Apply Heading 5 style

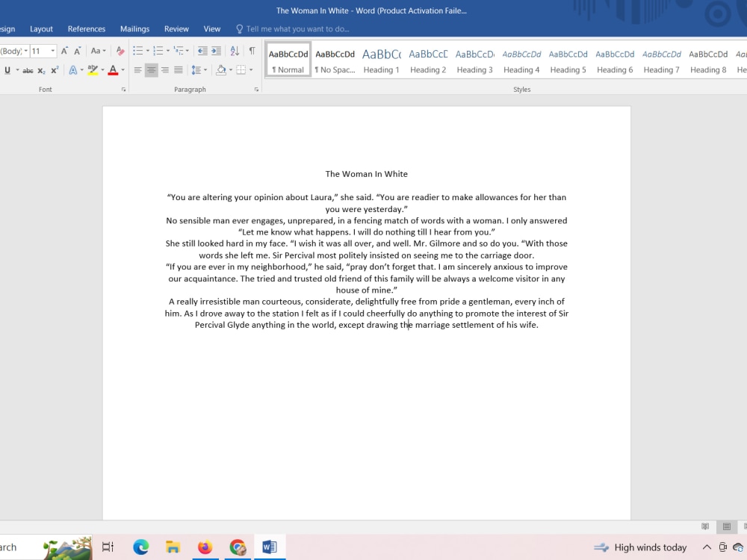(x=568, y=61)
